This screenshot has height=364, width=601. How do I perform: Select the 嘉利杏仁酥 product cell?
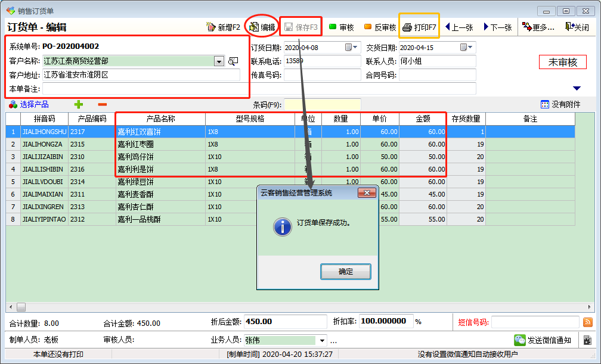pos(160,207)
